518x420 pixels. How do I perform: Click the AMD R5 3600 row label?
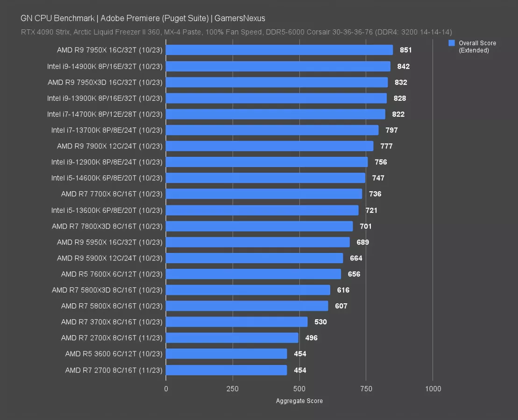114,354
